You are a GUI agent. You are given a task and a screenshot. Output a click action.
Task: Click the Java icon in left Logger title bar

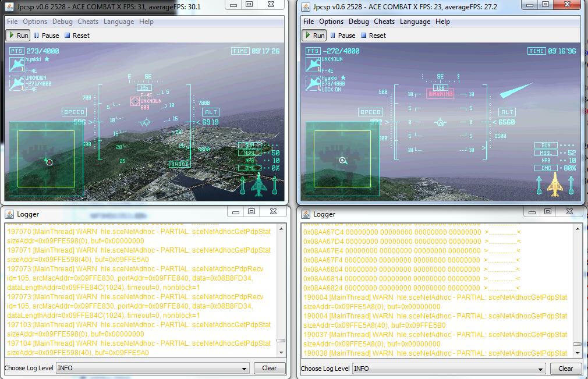(x=10, y=214)
